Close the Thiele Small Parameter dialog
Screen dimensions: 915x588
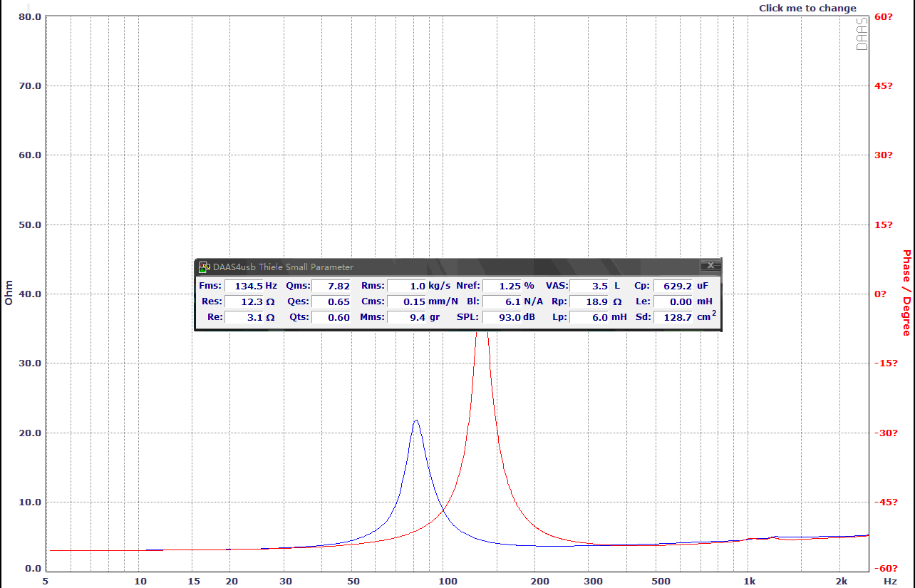pos(710,266)
